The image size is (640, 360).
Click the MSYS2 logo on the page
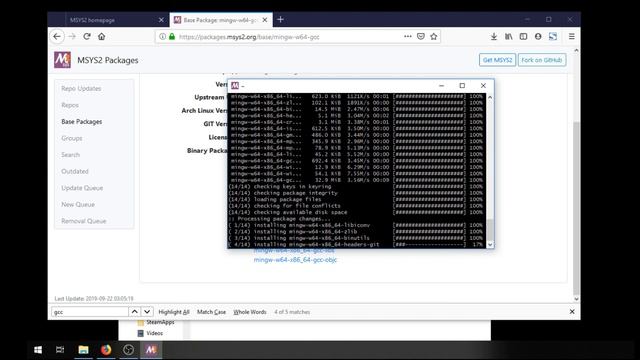tap(62, 60)
